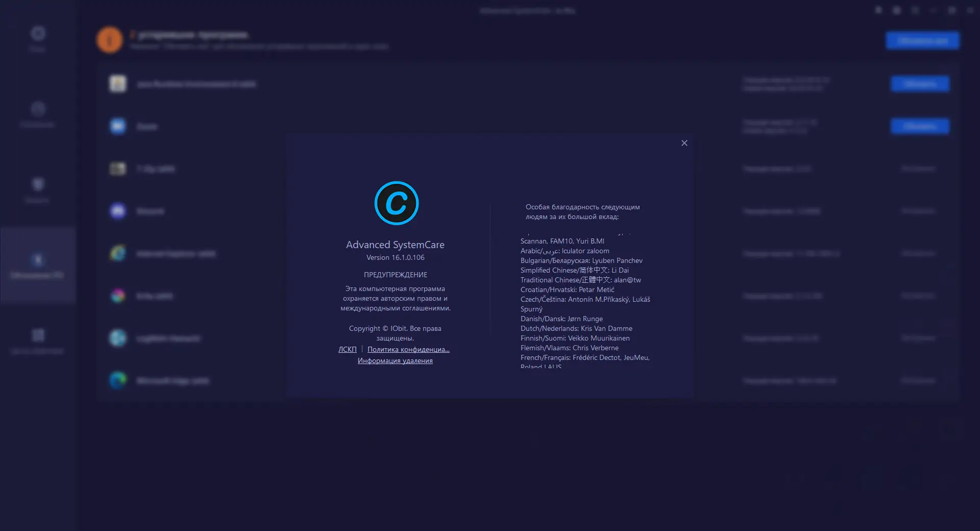Select the Version 16.1.0.106 text
This screenshot has height=531, width=980.
pyautogui.click(x=396, y=257)
